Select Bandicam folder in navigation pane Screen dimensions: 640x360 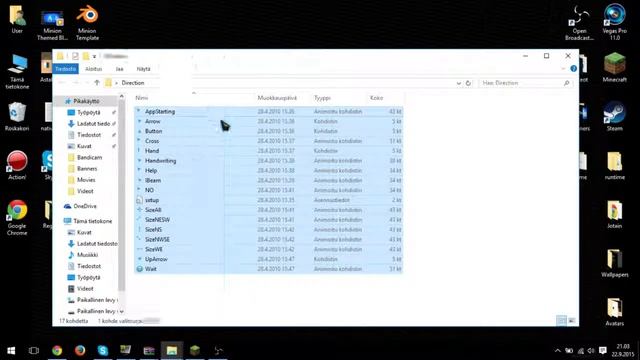pyautogui.click(x=89, y=157)
